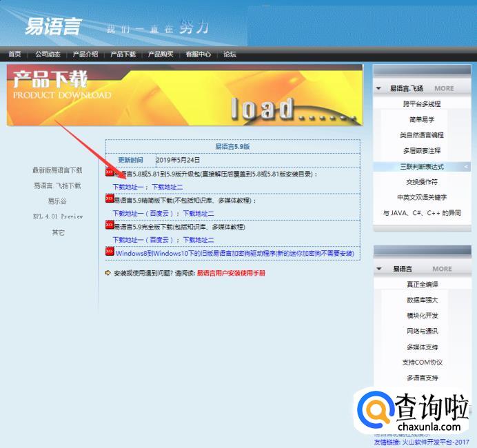
Task: Open 网络与通讯 feature link
Action: 423,332
